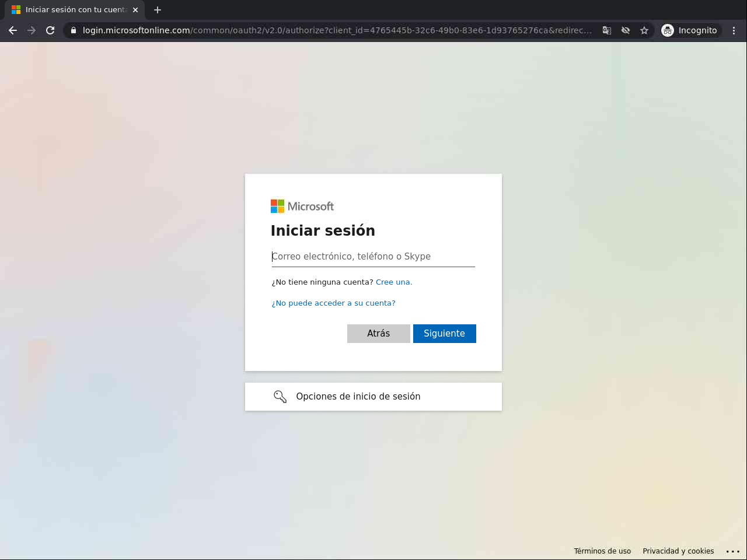
Task: Close the Iniciar sesión browser tab
Action: click(135, 10)
